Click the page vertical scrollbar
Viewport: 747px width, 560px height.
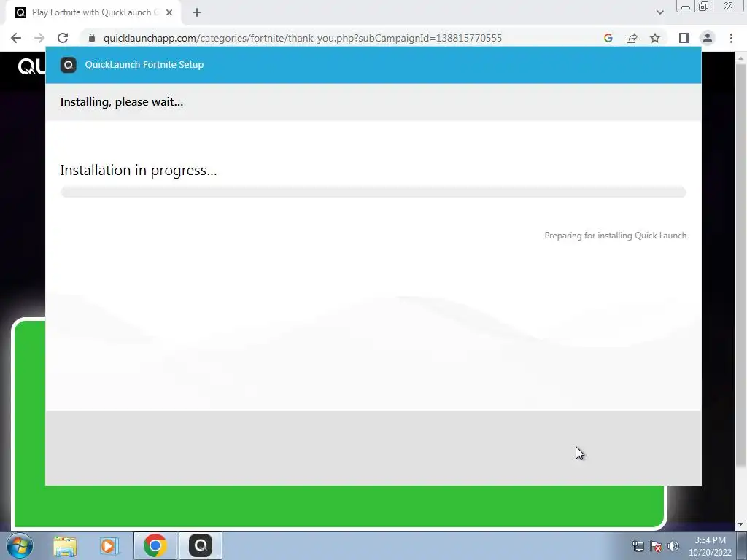pyautogui.click(x=740, y=264)
